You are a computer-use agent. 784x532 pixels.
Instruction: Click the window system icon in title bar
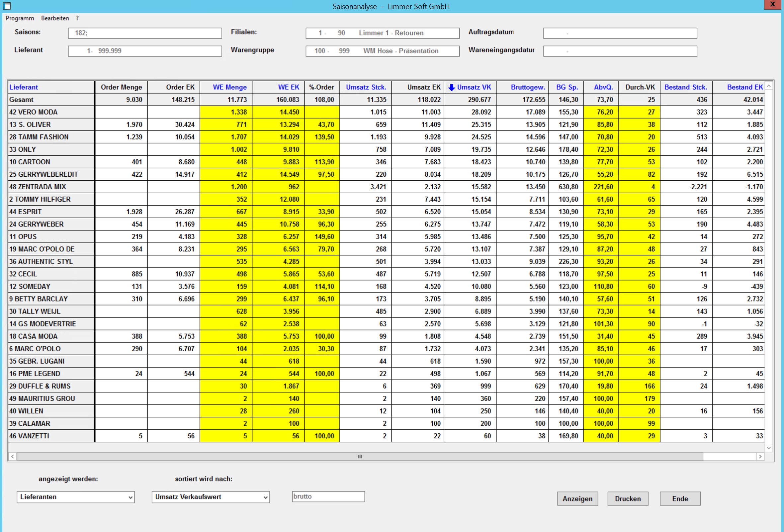[x=7, y=6]
